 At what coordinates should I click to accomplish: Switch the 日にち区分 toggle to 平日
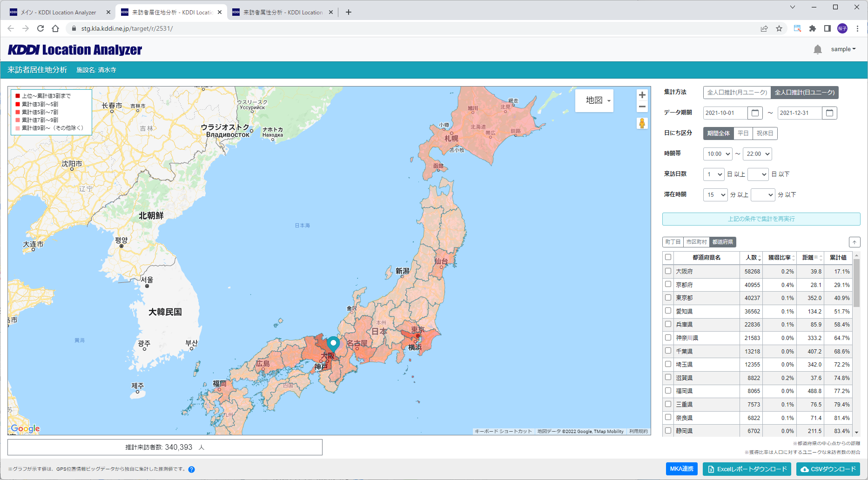click(x=743, y=133)
